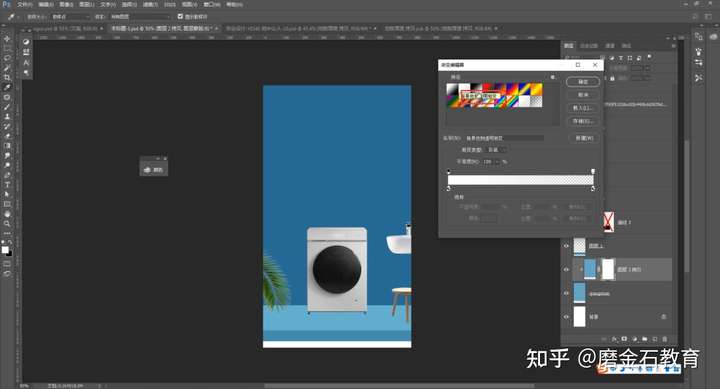The width and height of the screenshot is (720, 389).
Task: Select the Hand tool
Action: [7, 214]
